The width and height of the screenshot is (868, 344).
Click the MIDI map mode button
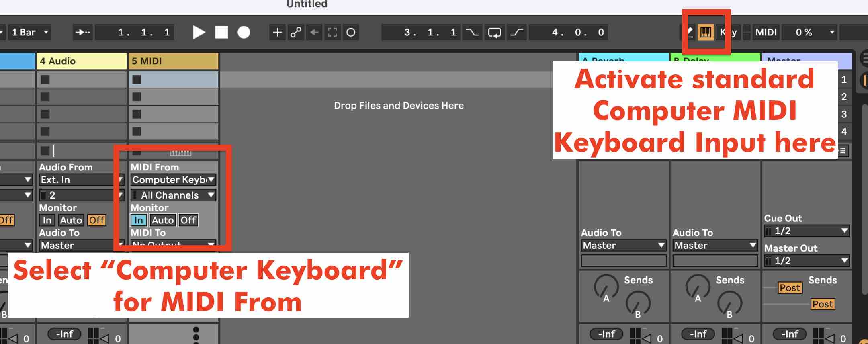[x=766, y=32]
